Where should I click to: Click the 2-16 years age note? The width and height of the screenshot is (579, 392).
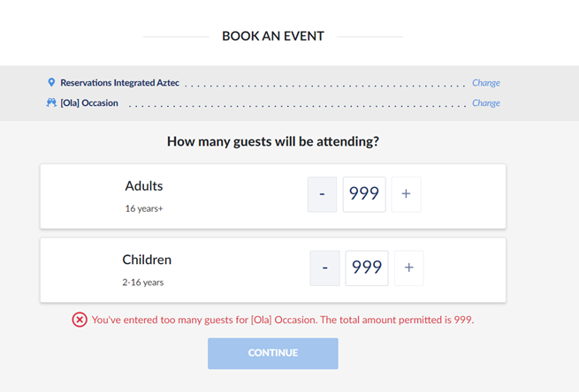pos(143,283)
